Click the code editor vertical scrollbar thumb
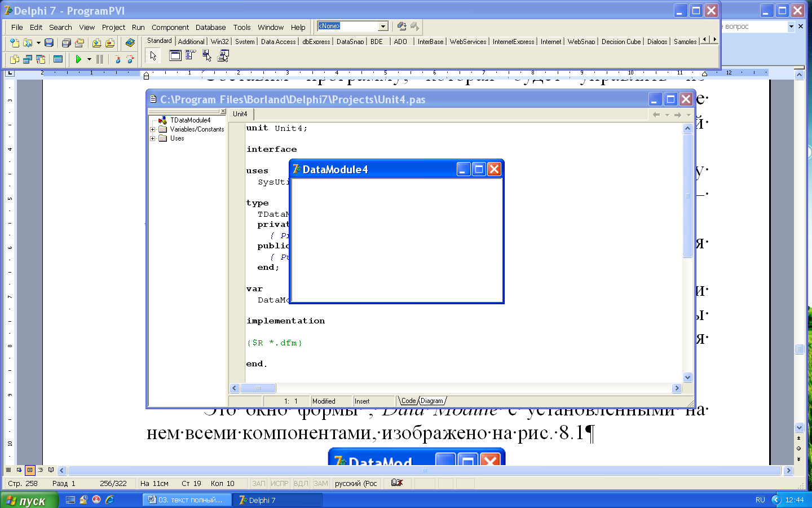The height and width of the screenshot is (508, 812). [x=687, y=195]
